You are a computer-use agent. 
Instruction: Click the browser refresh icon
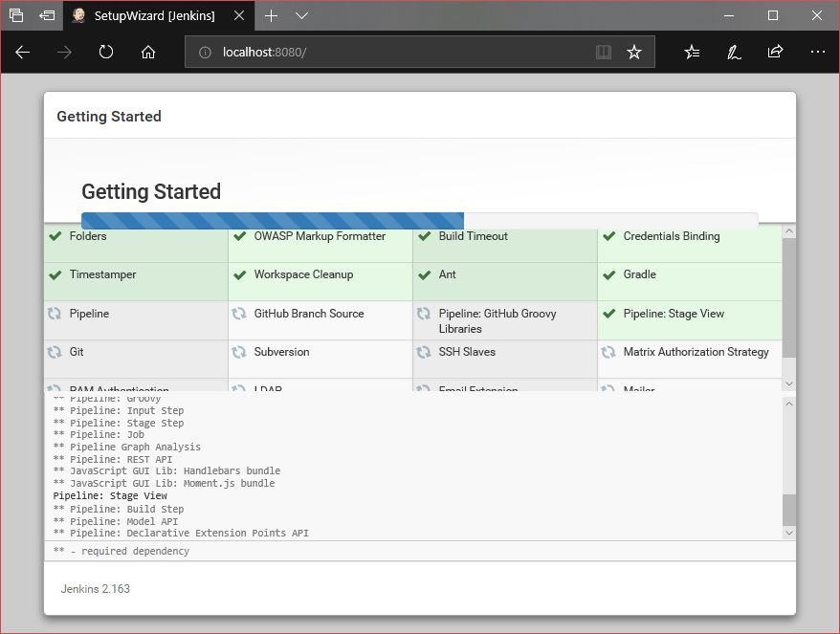(106, 53)
